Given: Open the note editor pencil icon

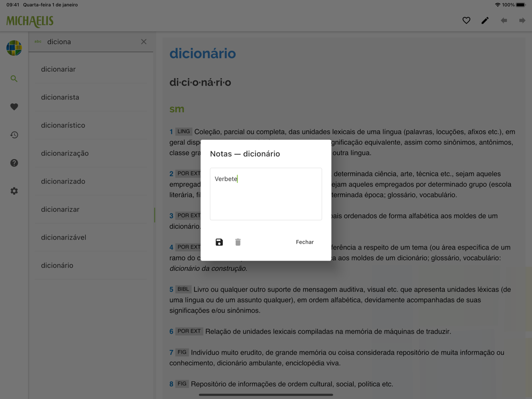Looking at the screenshot, I should (485, 20).
